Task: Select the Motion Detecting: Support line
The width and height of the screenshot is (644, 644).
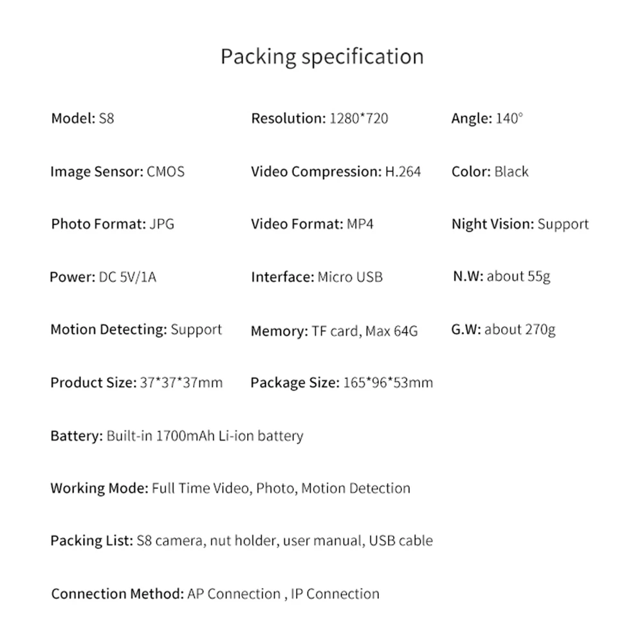Action: (x=136, y=329)
